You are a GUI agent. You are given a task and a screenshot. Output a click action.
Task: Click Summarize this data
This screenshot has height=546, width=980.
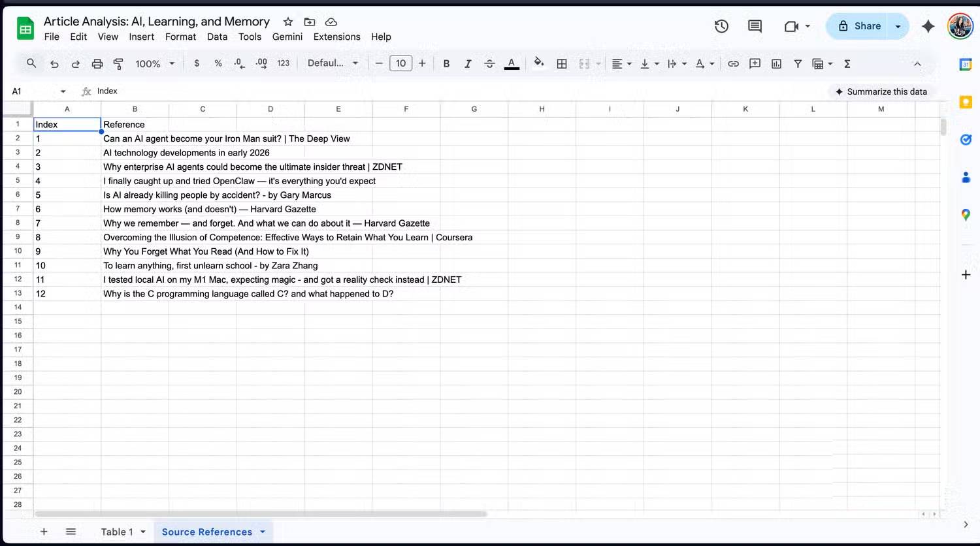(881, 91)
